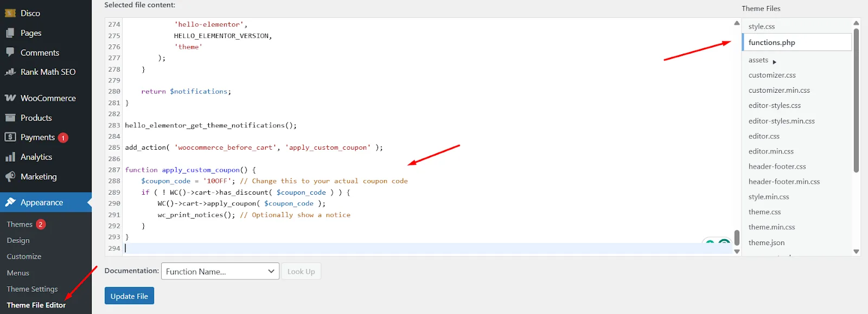The width and height of the screenshot is (868, 314).
Task: Click 'return $notifications;' on line 280
Action: point(186,92)
